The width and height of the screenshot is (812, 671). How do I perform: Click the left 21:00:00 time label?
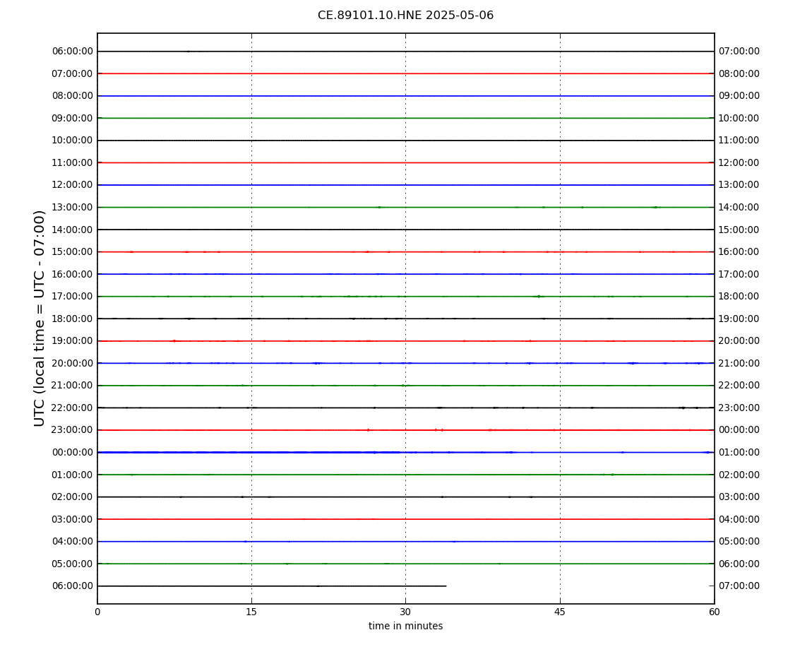(72, 386)
